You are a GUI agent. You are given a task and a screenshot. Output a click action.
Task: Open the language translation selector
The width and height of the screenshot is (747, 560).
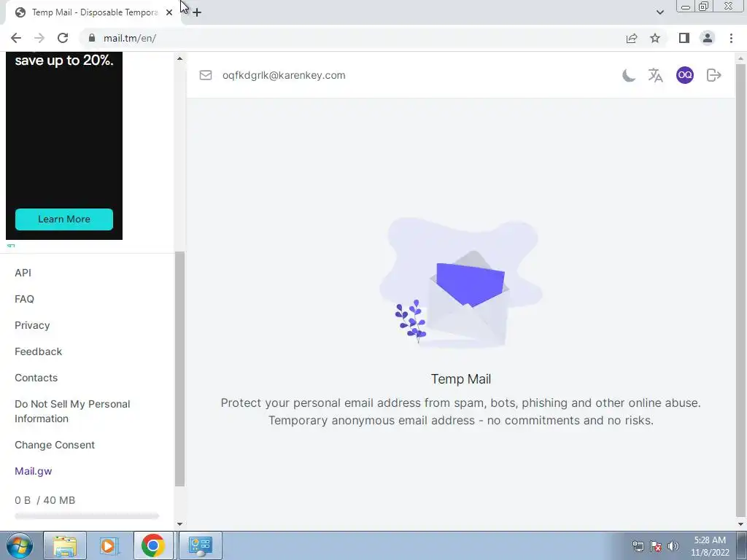pos(656,75)
